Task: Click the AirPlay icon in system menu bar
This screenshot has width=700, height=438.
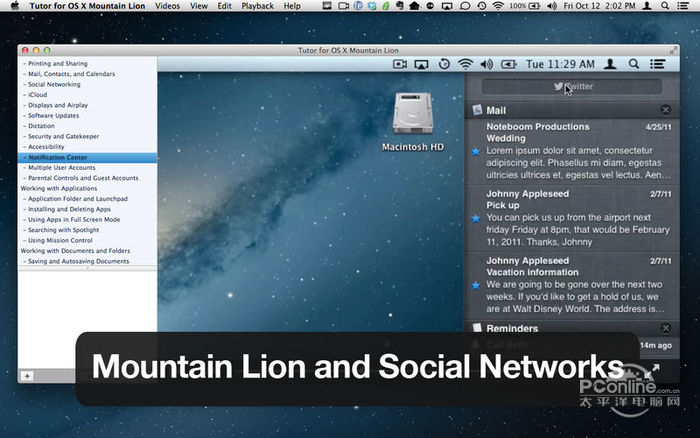Action: [x=447, y=6]
